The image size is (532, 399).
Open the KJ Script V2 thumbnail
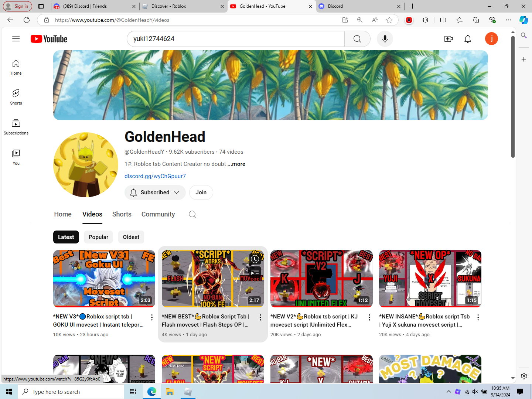(x=321, y=279)
